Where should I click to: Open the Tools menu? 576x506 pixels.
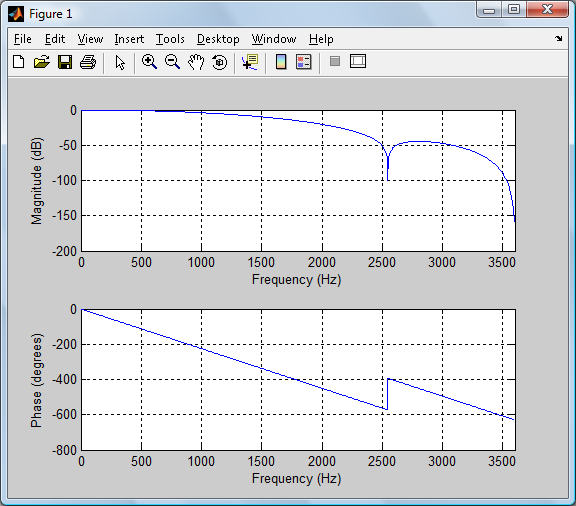(x=170, y=39)
